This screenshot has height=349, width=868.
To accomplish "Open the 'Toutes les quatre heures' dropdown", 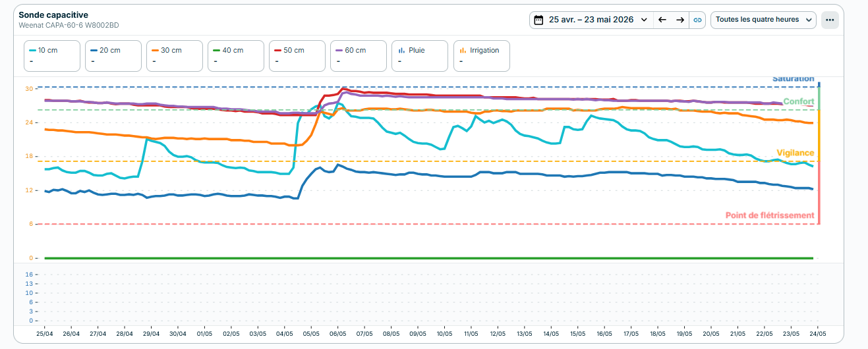I will 763,20.
